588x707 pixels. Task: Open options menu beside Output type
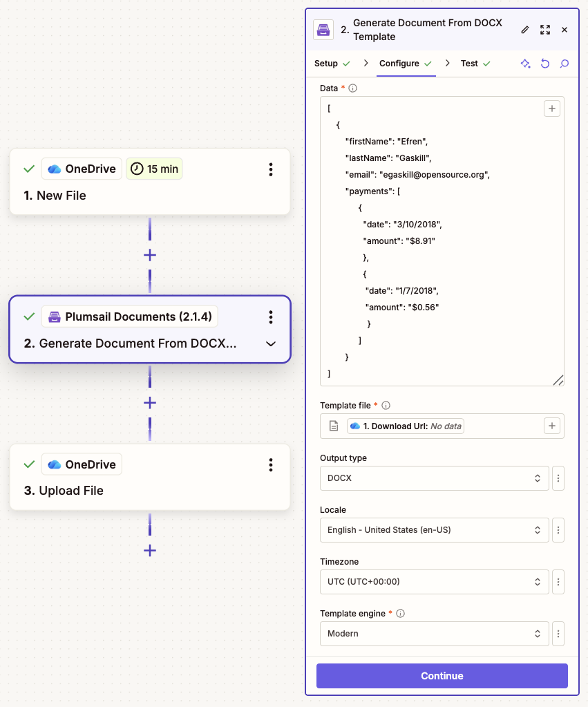558,478
